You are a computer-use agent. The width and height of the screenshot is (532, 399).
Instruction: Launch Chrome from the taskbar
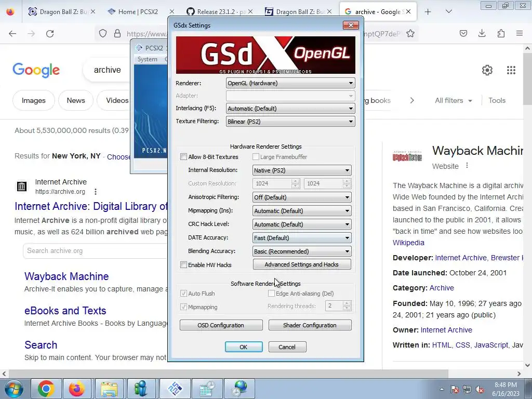(x=46, y=389)
